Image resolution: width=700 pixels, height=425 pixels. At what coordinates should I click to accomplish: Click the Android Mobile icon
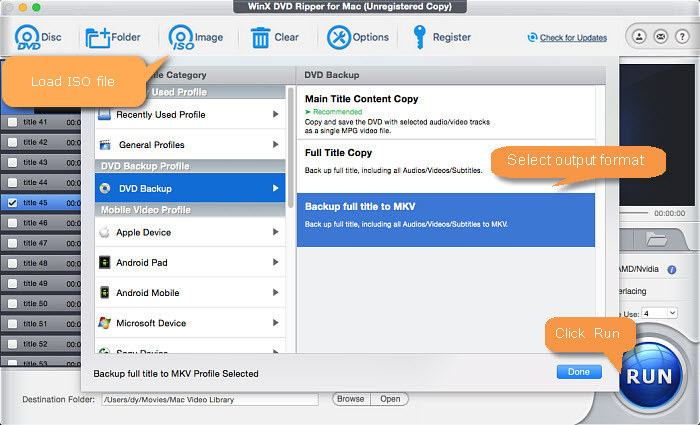(104, 293)
